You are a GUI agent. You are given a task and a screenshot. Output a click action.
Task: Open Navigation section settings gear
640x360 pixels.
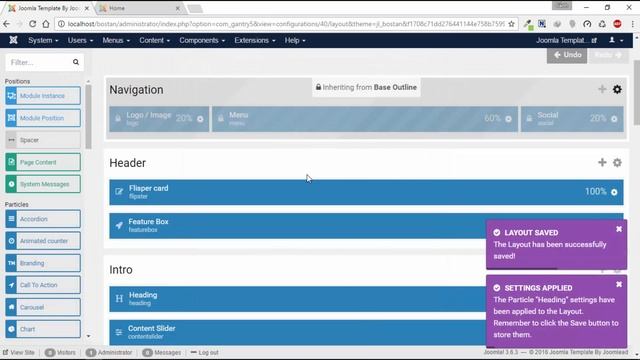point(617,89)
